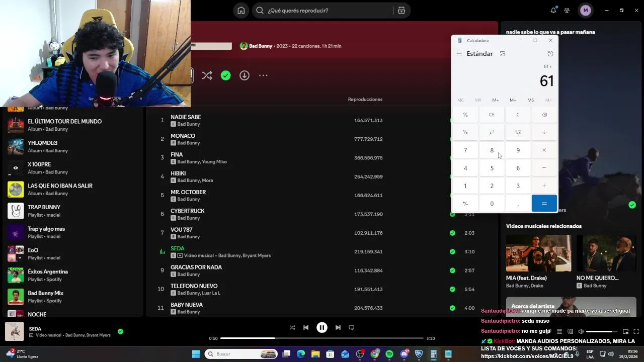Viewport: 644px width, 362px height.
Task: Open the Bryant Myers link under SEDA row
Action: coord(257,255)
